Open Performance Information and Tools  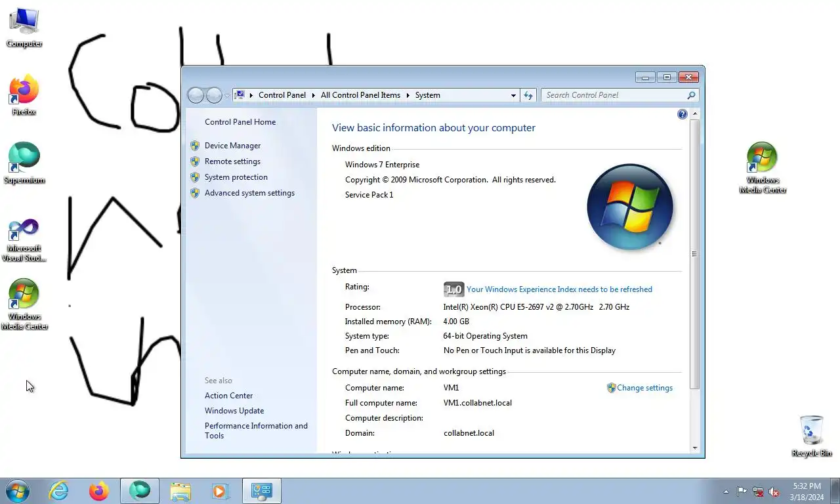click(x=256, y=430)
